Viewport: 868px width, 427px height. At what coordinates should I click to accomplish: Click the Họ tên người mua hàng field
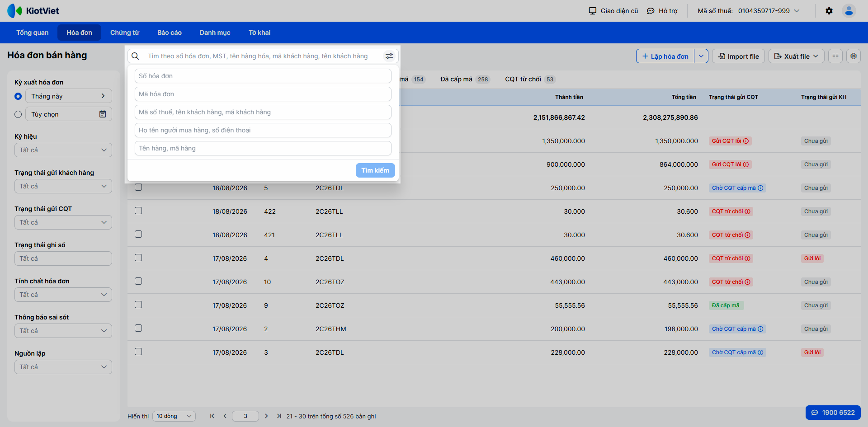[x=263, y=130]
